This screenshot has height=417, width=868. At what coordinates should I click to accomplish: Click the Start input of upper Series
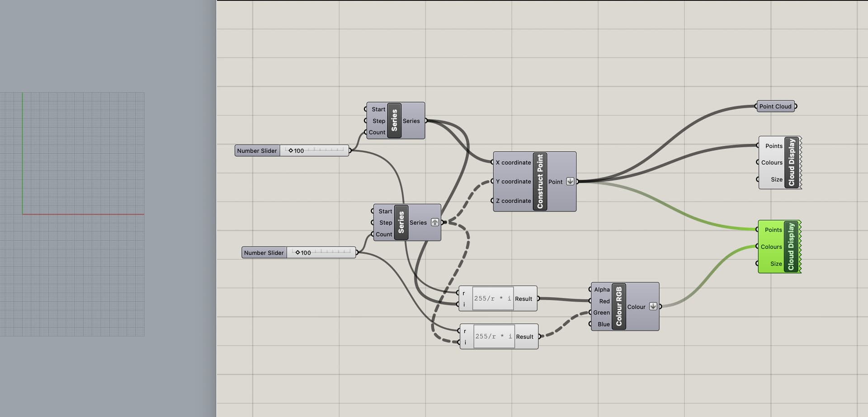tap(378, 109)
